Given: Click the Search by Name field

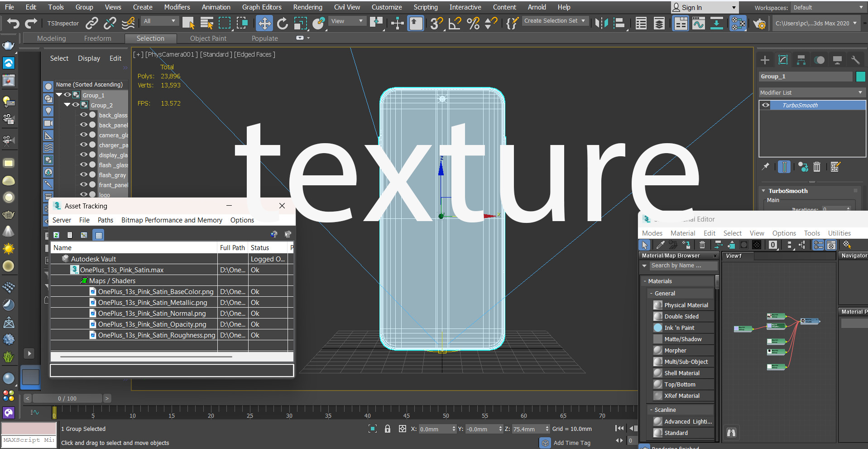Looking at the screenshot, I should point(683,266).
